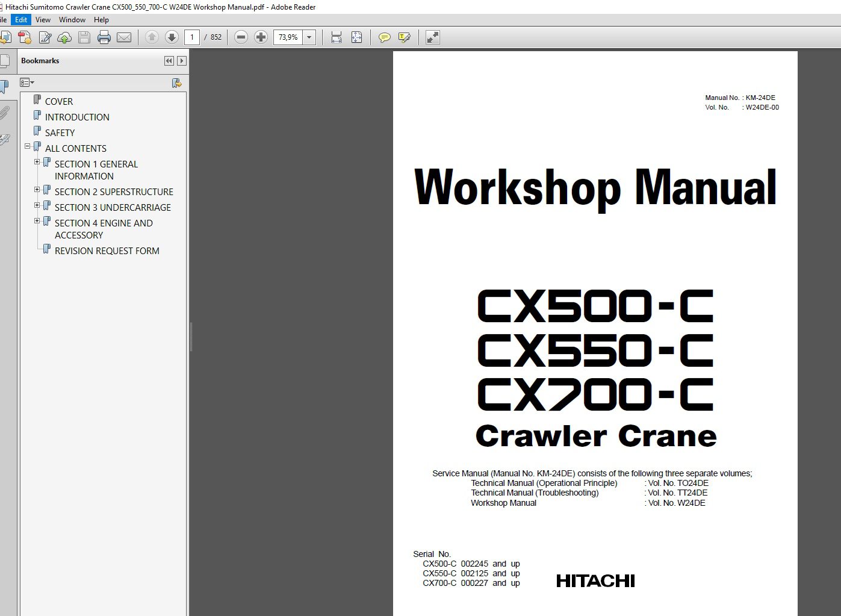Click the Zoom In button
Viewport: 841px width, 616px height.
coord(260,37)
